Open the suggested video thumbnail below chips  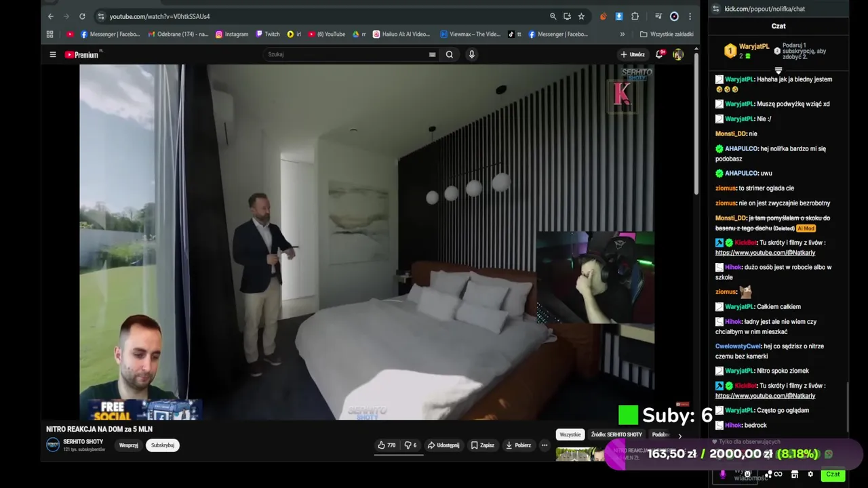pyautogui.click(x=580, y=454)
